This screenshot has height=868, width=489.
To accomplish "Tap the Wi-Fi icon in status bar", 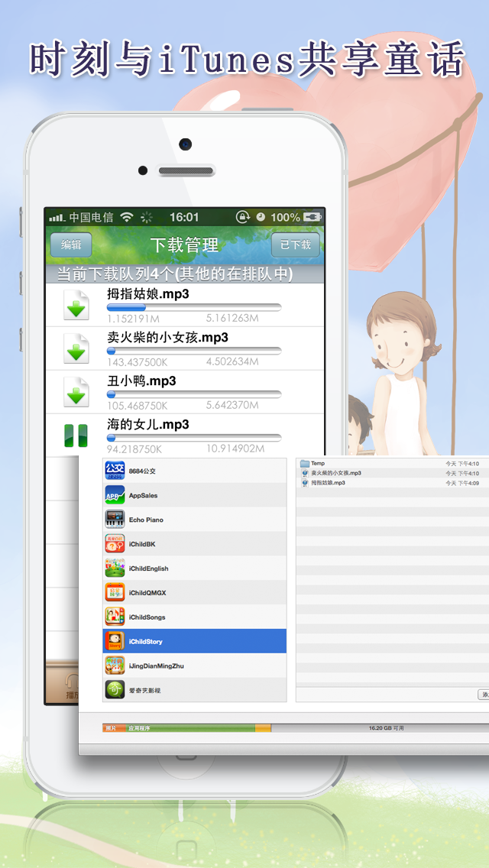I will pos(127,217).
